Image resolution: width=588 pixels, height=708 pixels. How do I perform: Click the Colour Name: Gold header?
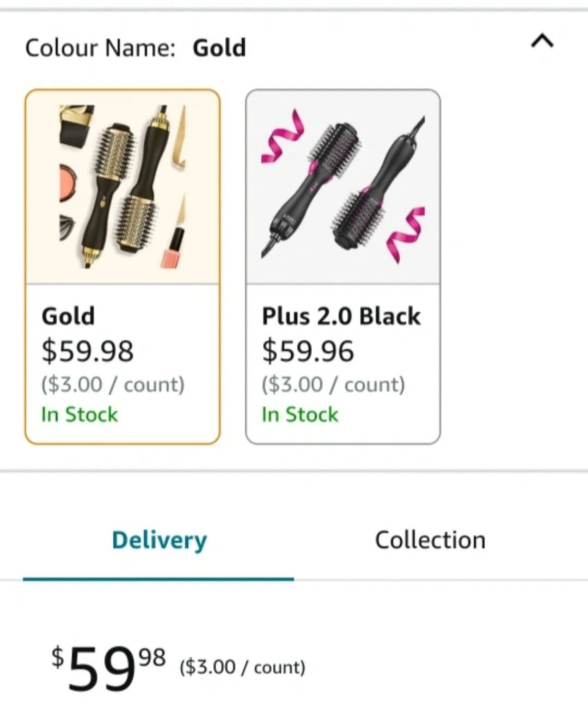[136, 48]
